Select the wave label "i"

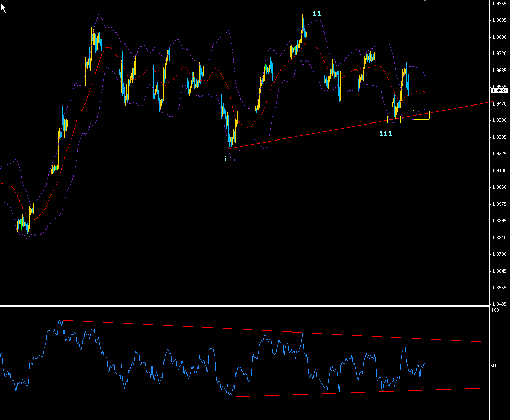225,159
